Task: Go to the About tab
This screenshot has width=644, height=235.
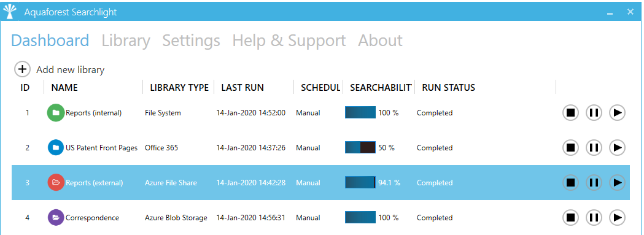Action: 380,40
